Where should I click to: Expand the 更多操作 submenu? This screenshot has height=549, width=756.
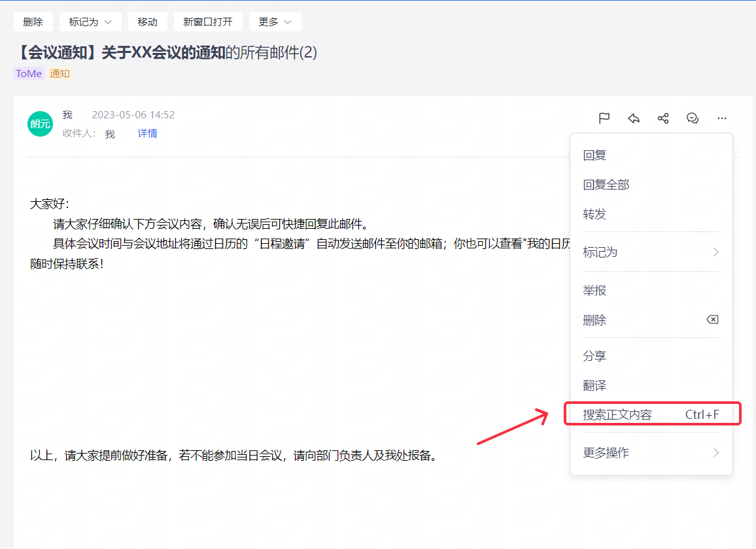[x=651, y=453]
